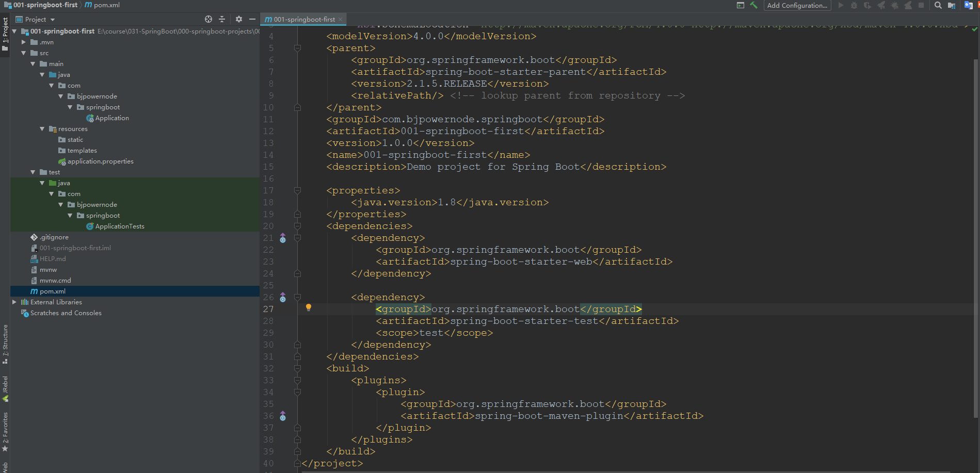Expand External Libraries node
The width and height of the screenshot is (980, 473).
click(14, 302)
